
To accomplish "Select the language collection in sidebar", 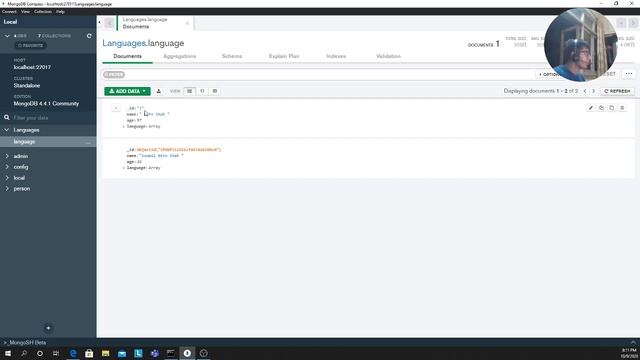I will point(24,142).
